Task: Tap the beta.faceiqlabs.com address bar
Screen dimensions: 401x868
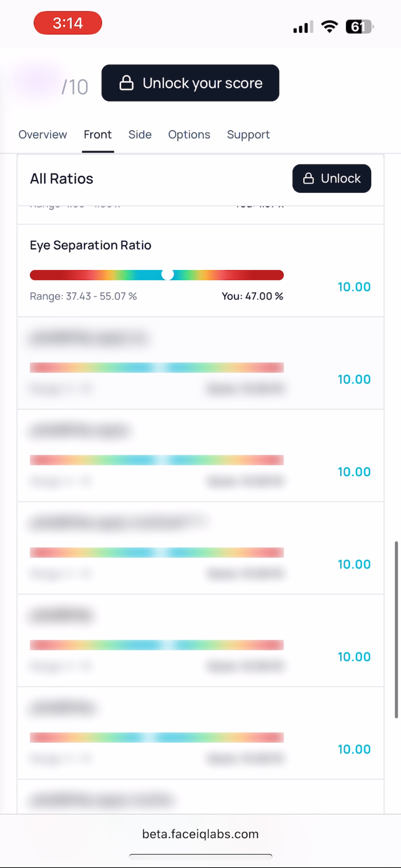Action: (x=200, y=834)
